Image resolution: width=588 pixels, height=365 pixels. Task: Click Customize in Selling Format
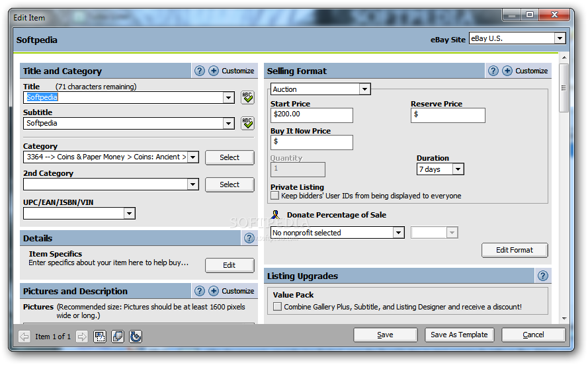point(531,71)
